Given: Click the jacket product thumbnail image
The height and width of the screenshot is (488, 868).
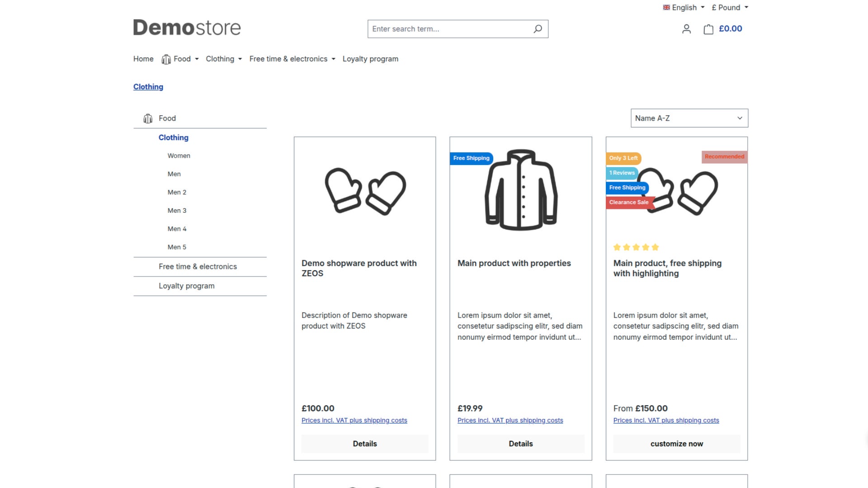Looking at the screenshot, I should pos(521,190).
